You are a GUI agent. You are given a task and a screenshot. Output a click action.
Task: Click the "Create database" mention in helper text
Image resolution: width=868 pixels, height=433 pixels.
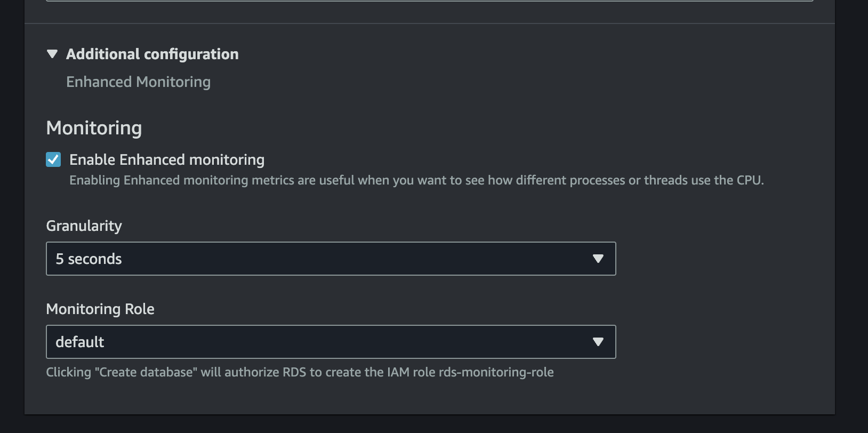[x=146, y=372]
